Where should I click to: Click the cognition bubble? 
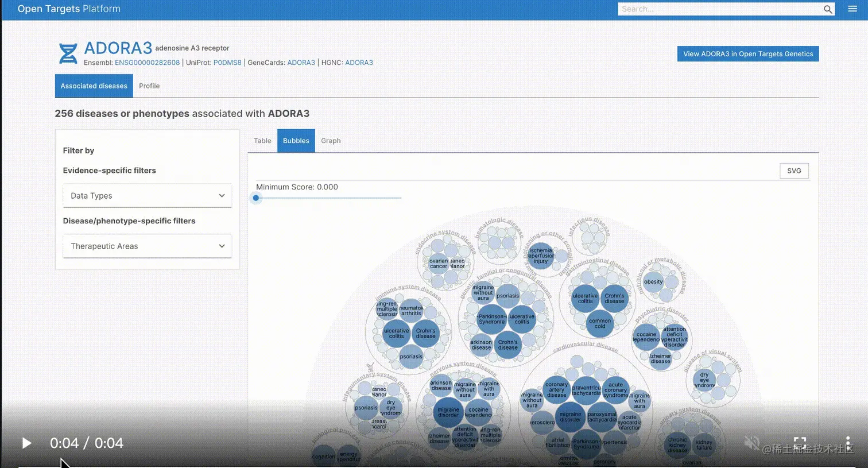(323, 457)
